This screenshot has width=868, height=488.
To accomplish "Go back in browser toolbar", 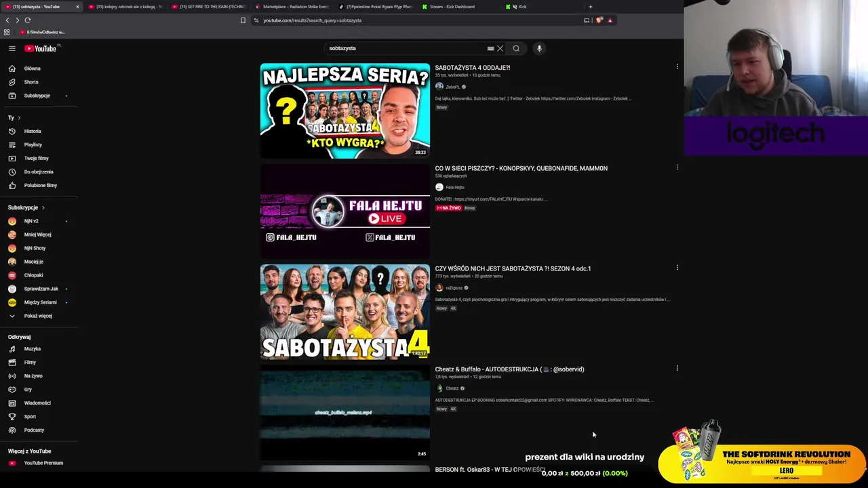I will [7, 20].
